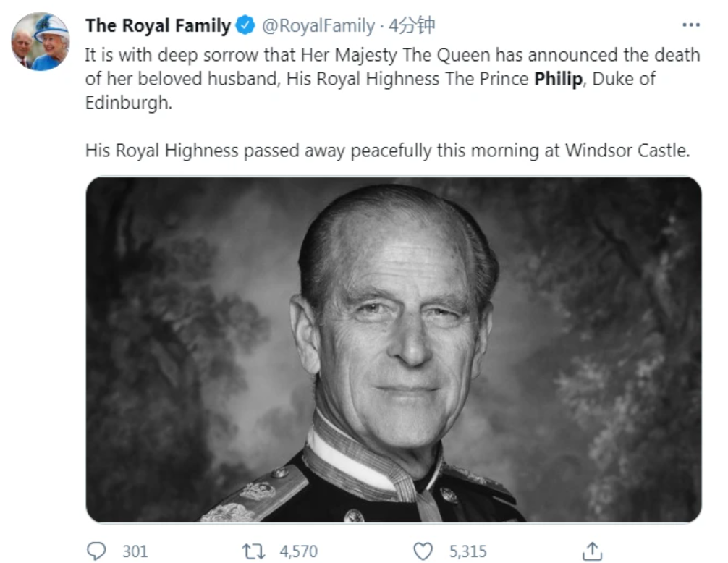Click the like count 5,315

click(x=469, y=551)
